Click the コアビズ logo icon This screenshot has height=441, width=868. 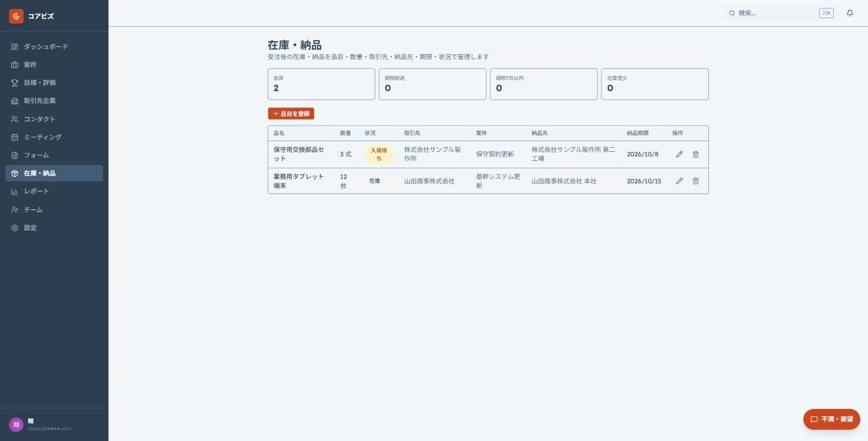pos(16,16)
